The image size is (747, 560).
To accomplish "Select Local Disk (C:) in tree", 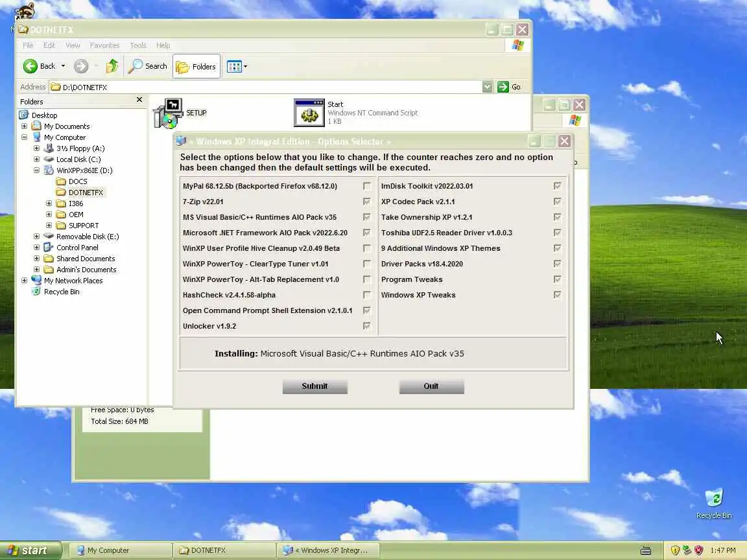I will point(78,159).
